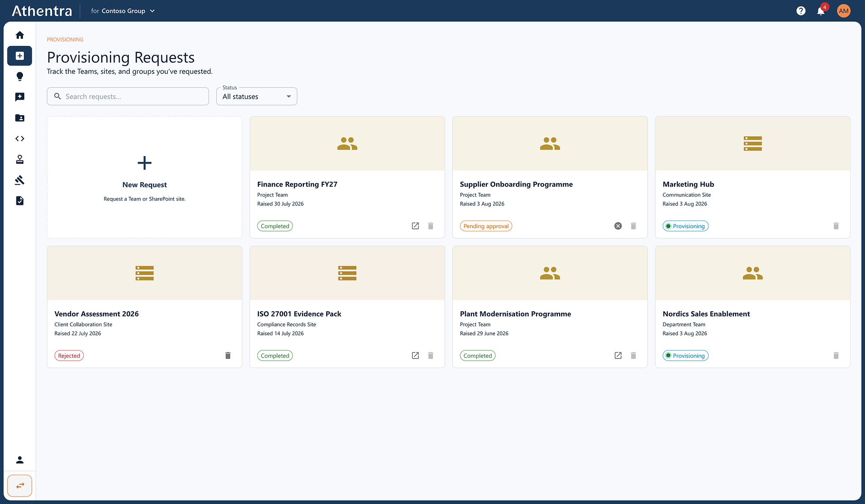Click 'Raised 29 June 2026' text
Viewport: 865px width, 504px height.
point(484,333)
